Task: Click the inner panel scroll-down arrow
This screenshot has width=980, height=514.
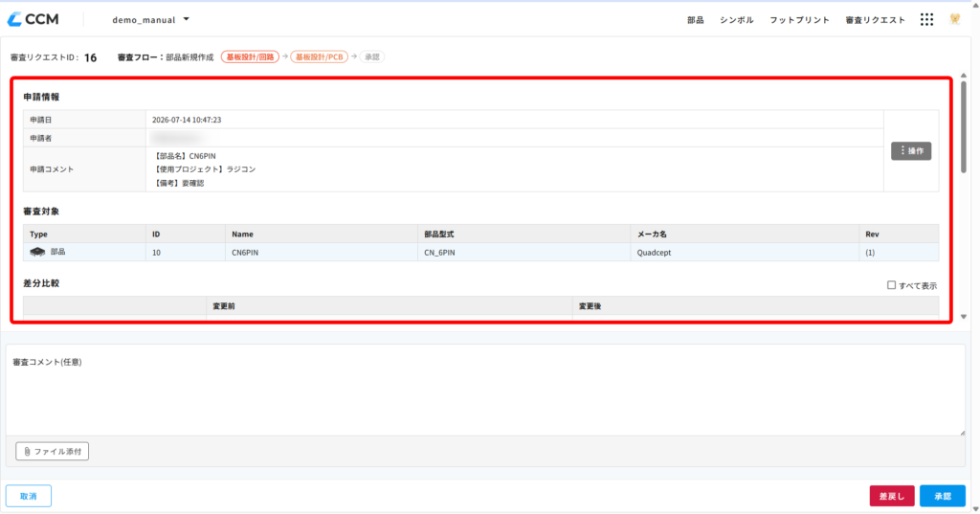Action: (x=963, y=317)
